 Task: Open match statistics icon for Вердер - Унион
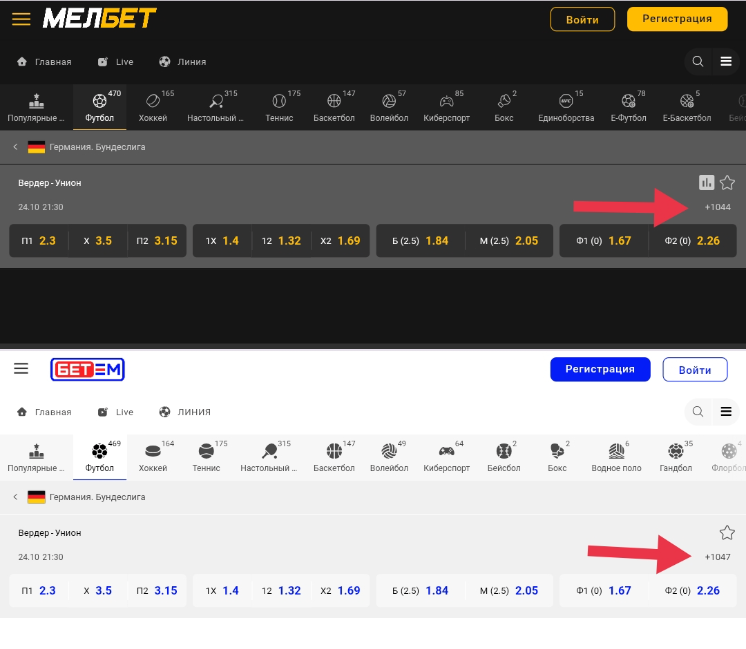coord(707,182)
